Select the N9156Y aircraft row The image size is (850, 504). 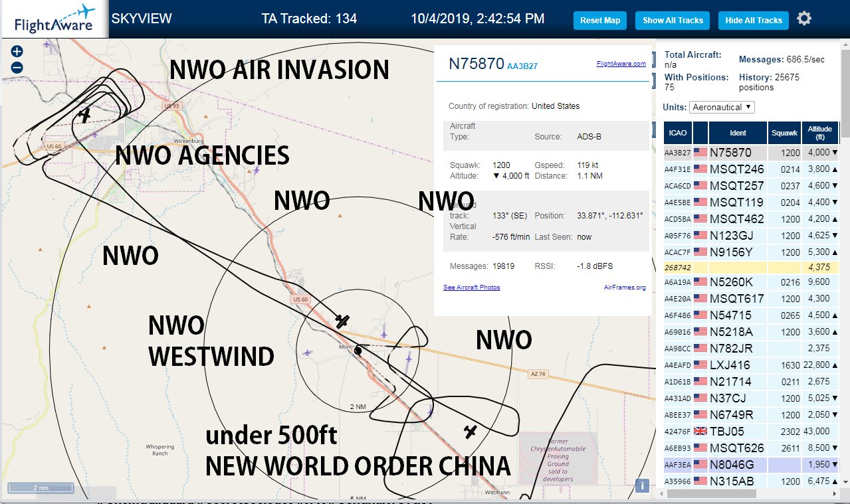pos(751,252)
